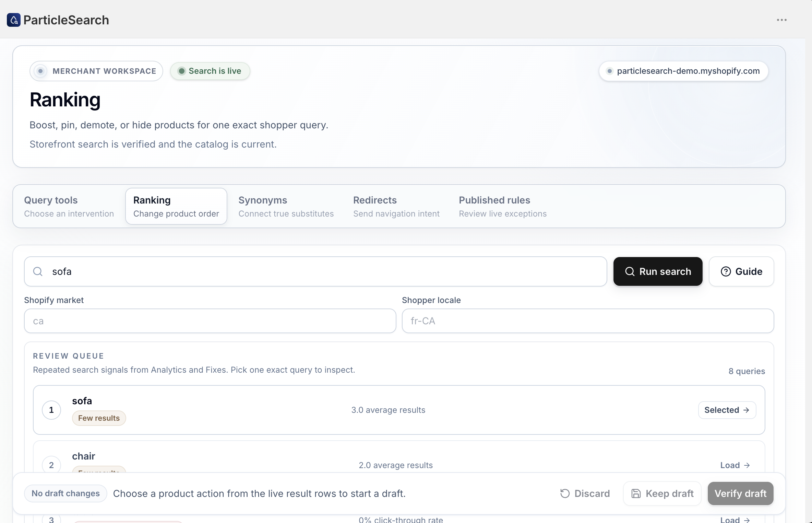This screenshot has width=812, height=523.
Task: Open the Published rules tab
Action: coord(503,206)
